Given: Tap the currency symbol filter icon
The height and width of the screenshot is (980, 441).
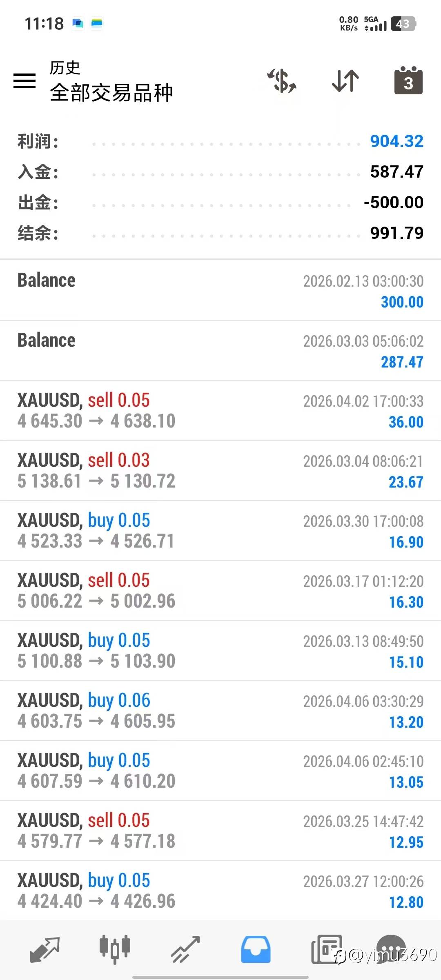Looking at the screenshot, I should tap(282, 81).
